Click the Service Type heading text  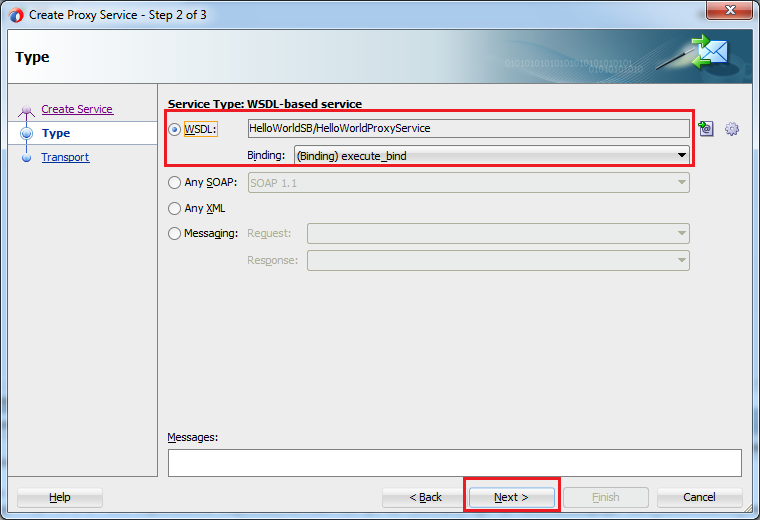[265, 104]
